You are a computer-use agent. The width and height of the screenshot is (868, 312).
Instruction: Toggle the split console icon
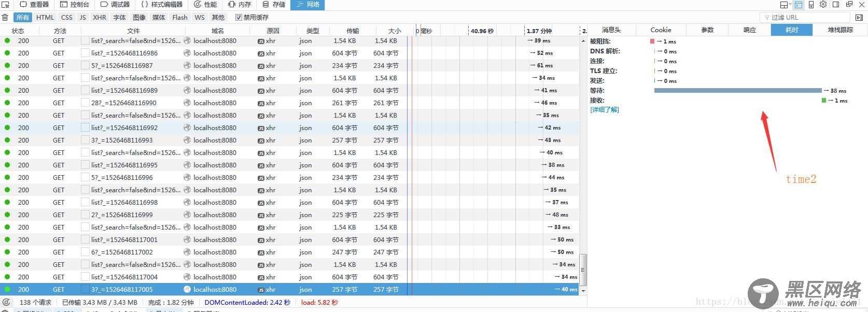[799, 5]
